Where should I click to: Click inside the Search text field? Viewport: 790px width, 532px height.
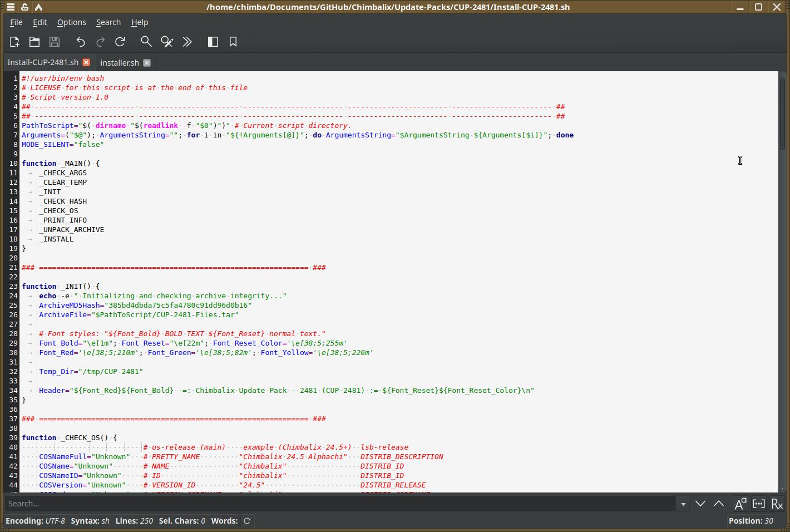click(339, 504)
